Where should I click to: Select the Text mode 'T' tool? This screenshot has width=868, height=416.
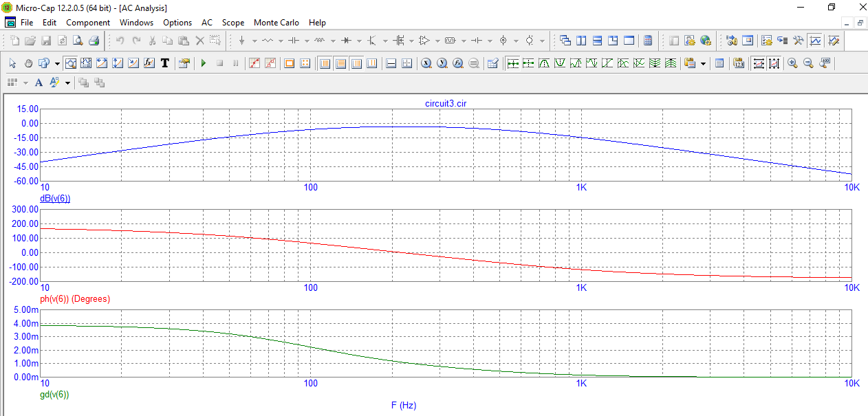click(164, 63)
